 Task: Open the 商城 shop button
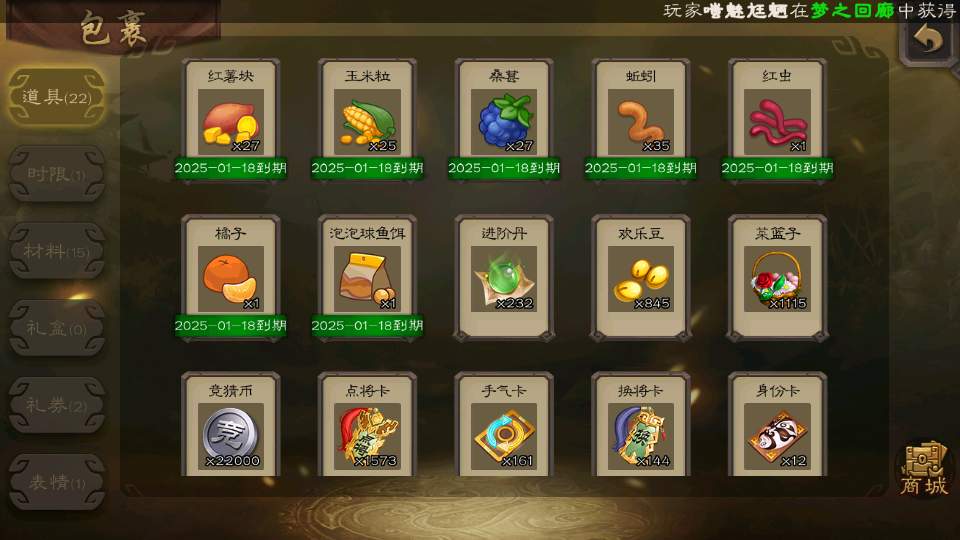924,469
